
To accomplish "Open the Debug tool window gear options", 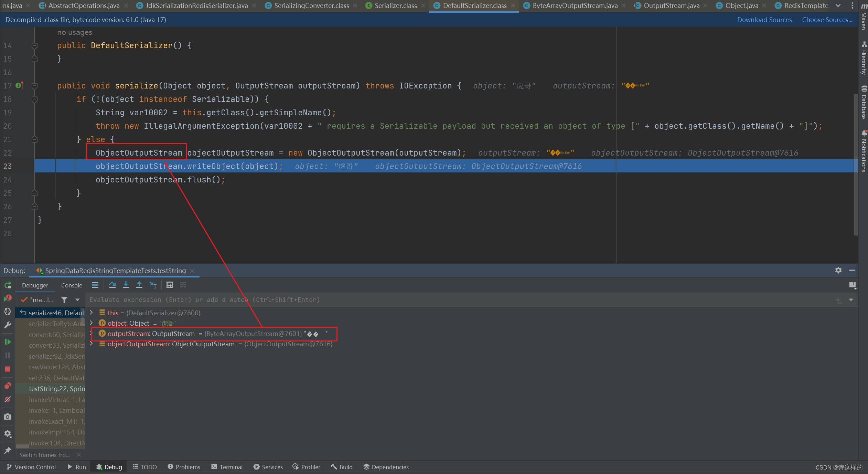I will [838, 271].
